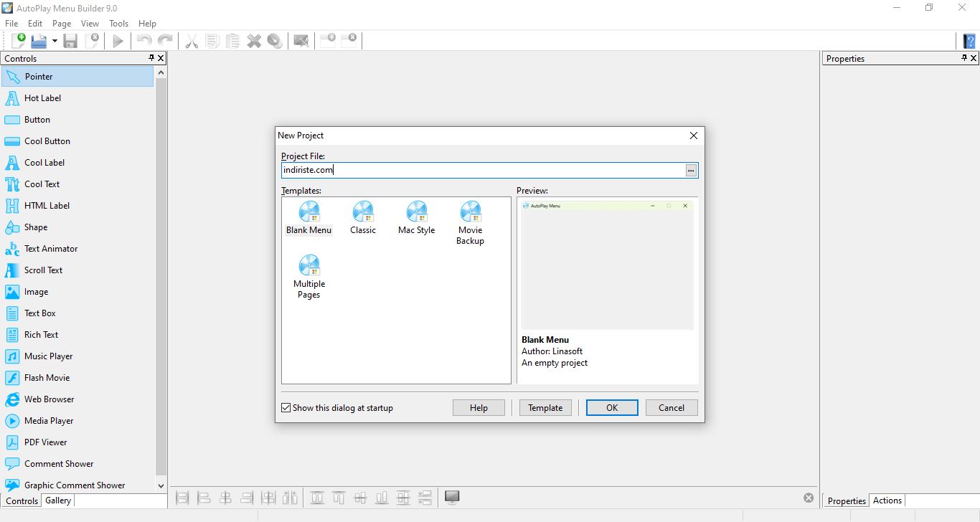Click the Help button in New Project dialog
Screen dimensions: 980x522
point(479,408)
